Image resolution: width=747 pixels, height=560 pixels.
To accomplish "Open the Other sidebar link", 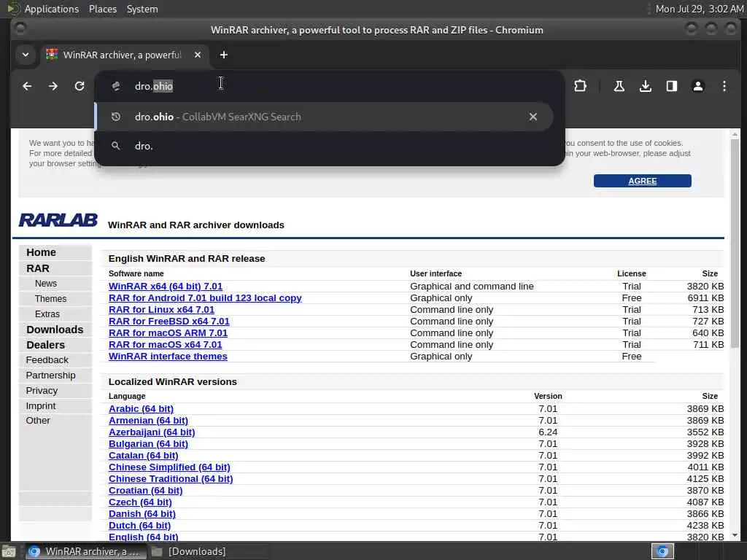I will click(38, 421).
